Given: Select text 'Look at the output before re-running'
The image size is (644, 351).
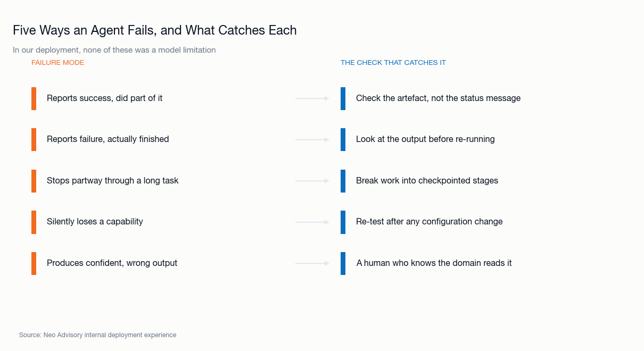Looking at the screenshot, I should click(425, 139).
